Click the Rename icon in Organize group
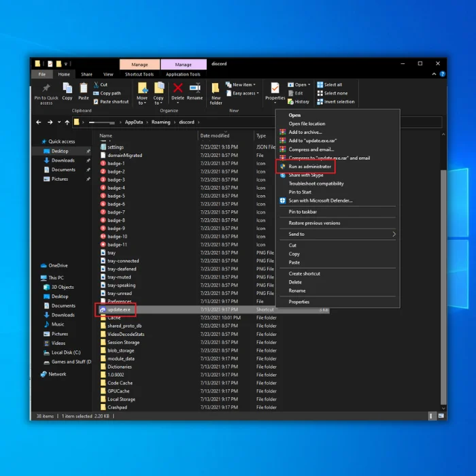 (x=195, y=88)
